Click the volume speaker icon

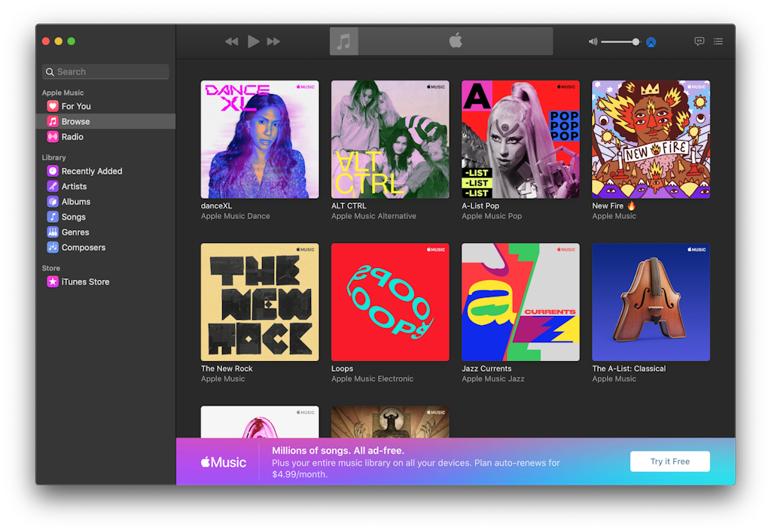point(593,42)
